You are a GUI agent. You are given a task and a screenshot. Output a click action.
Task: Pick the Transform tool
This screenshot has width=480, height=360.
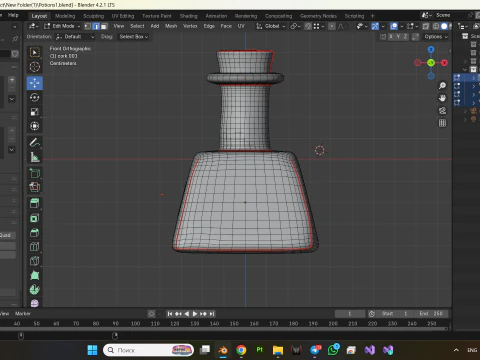[x=35, y=126]
